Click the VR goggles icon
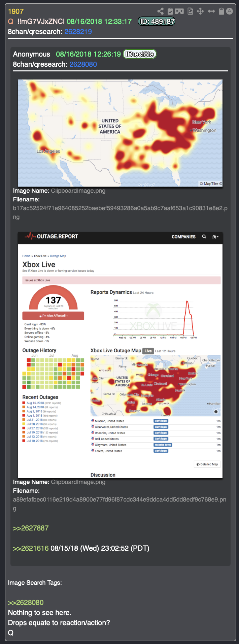Viewport: 239px width, 644px height. [x=179, y=11]
